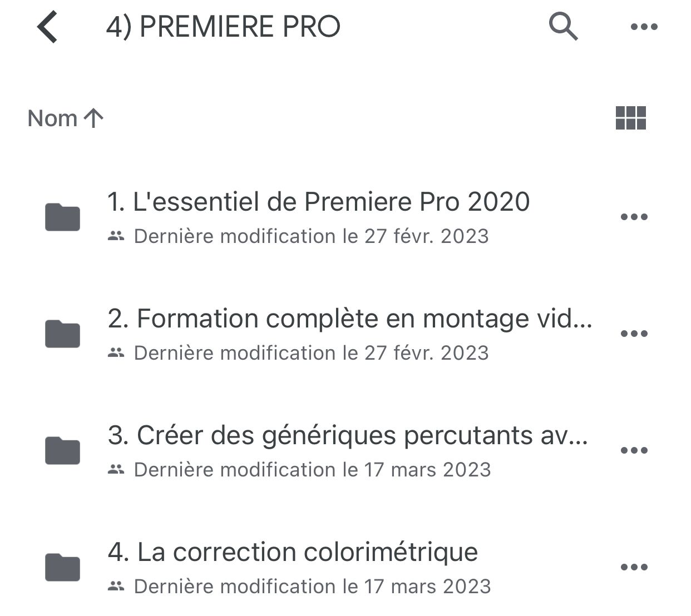This screenshot has width=691, height=616.
Task: Open folder 1. L'essentiel de Premiere Pro 2020
Action: click(x=318, y=202)
